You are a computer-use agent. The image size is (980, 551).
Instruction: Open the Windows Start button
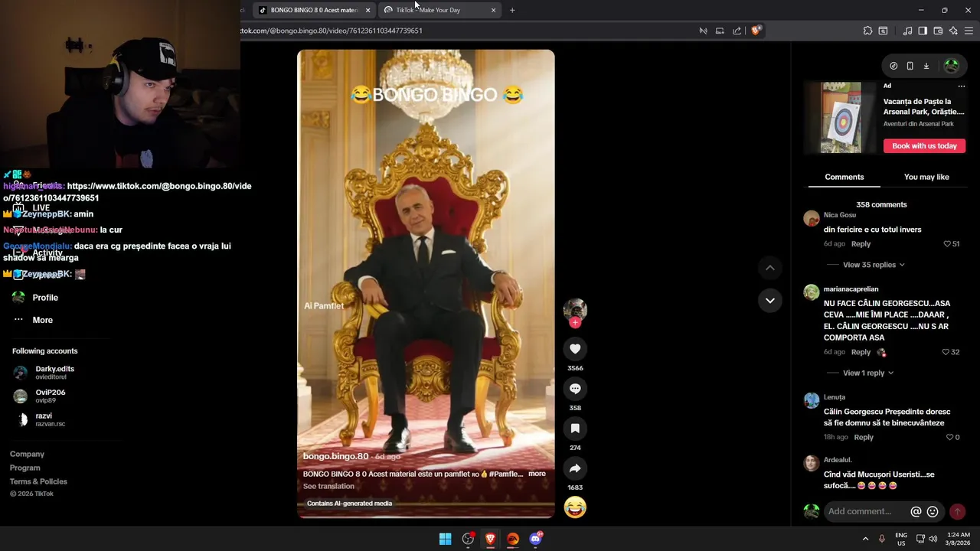click(445, 539)
